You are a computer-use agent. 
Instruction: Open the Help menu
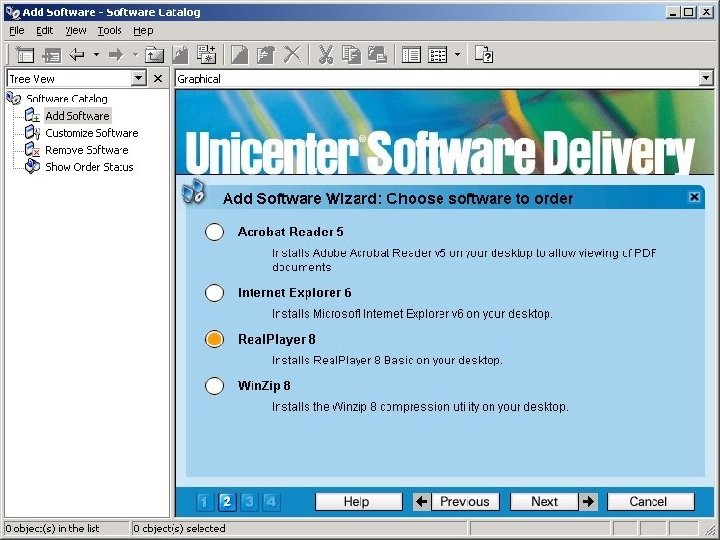click(143, 31)
